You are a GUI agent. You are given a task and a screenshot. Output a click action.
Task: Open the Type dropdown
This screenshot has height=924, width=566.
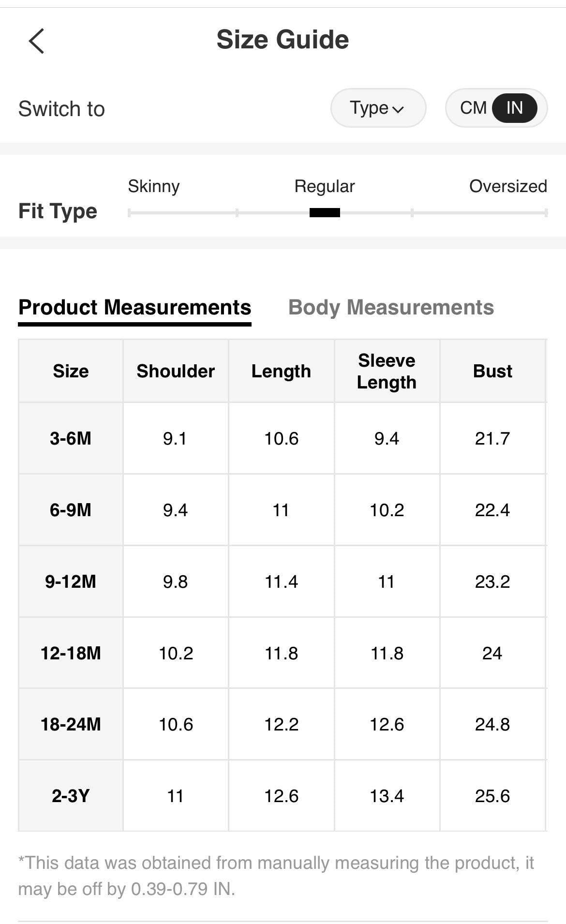[378, 108]
